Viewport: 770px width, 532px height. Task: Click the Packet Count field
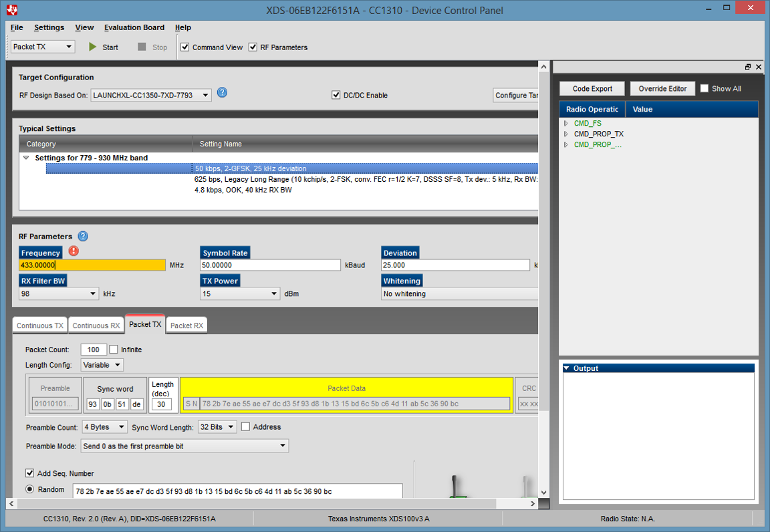(x=94, y=350)
